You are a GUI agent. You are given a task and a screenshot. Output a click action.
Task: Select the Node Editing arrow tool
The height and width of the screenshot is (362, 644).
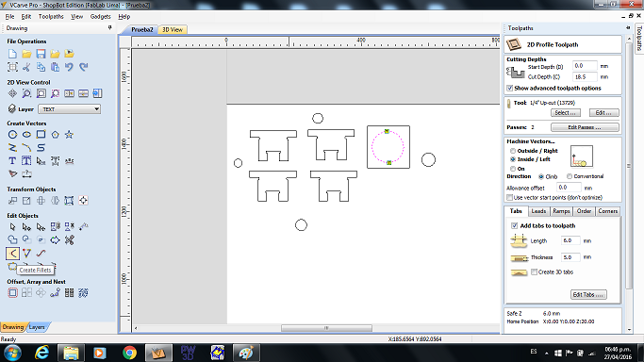[26, 227]
